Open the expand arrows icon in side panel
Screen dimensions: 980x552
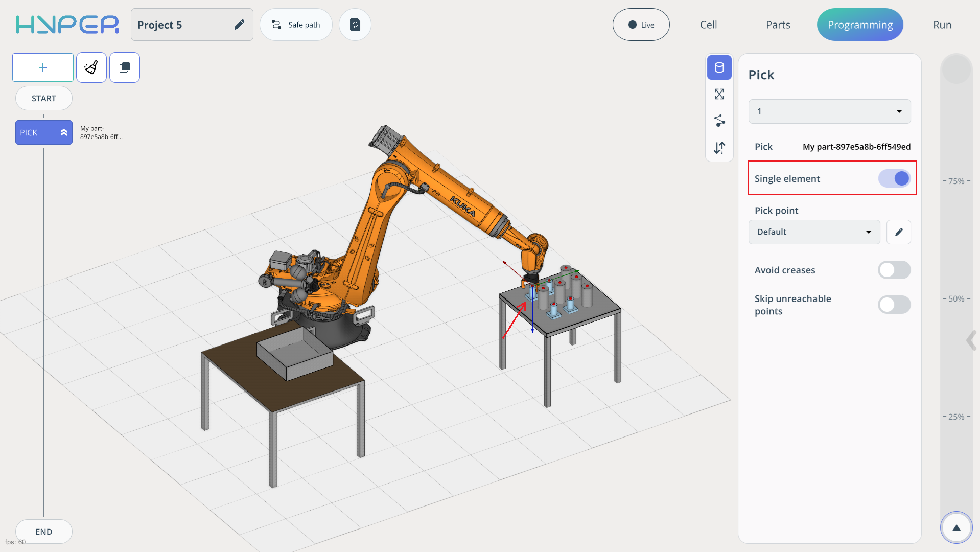tap(719, 94)
